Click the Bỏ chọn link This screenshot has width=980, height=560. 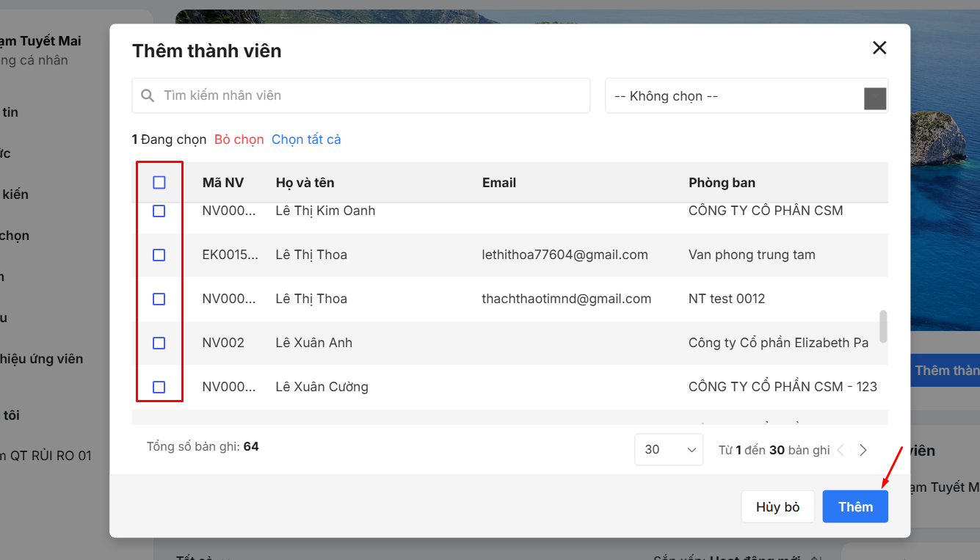(x=239, y=139)
